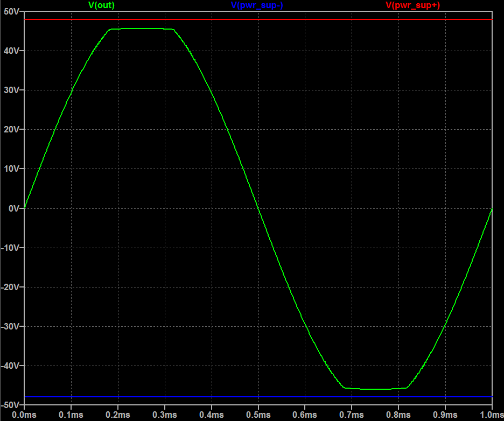Click the -40V label on the voltage axis
This screenshot has width=504, height=421.
(x=10, y=366)
